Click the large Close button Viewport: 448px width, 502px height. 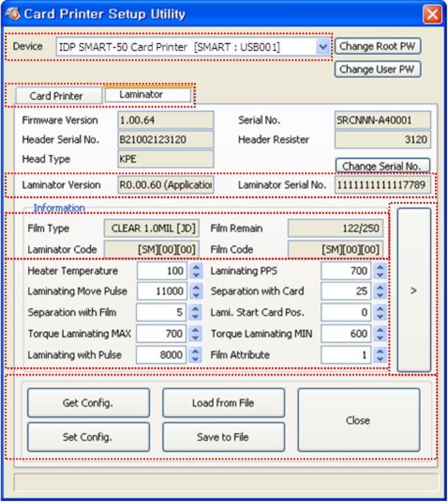[359, 420]
